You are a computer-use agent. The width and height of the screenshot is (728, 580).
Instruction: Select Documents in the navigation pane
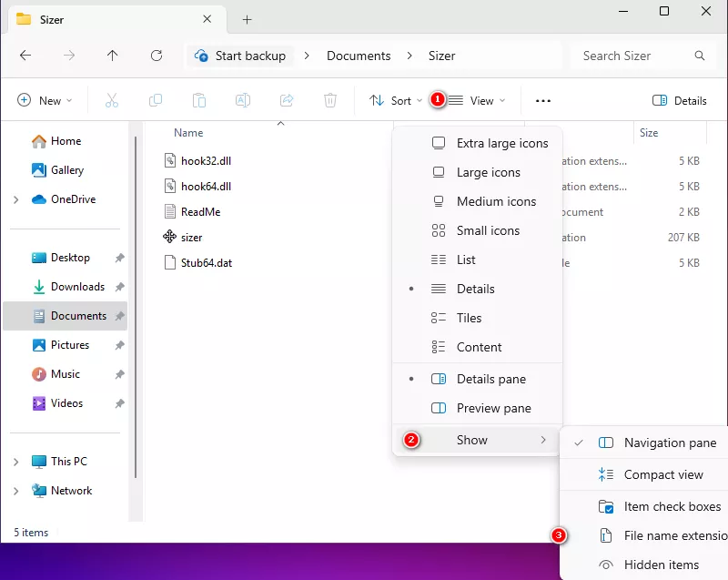[x=65, y=316]
